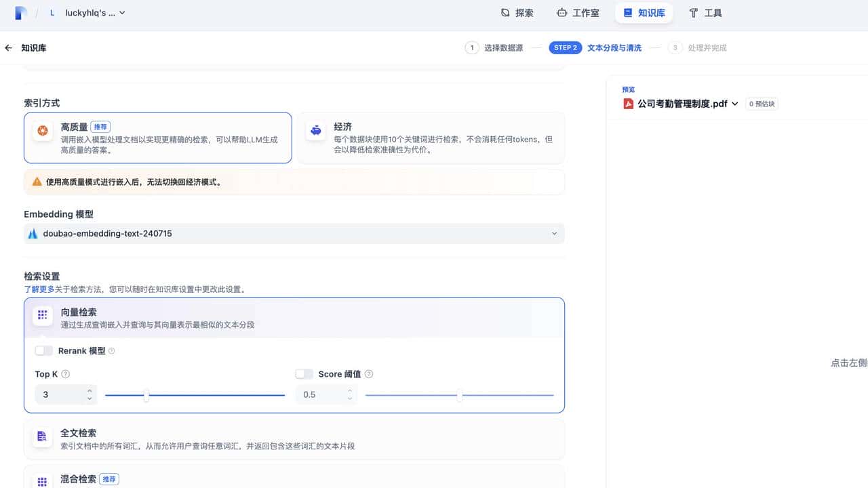
Task: Switch to the 工具 tab
Action: 706,12
